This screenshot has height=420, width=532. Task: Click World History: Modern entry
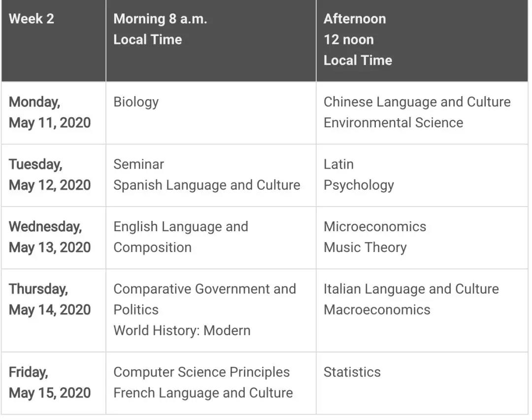[x=182, y=330]
